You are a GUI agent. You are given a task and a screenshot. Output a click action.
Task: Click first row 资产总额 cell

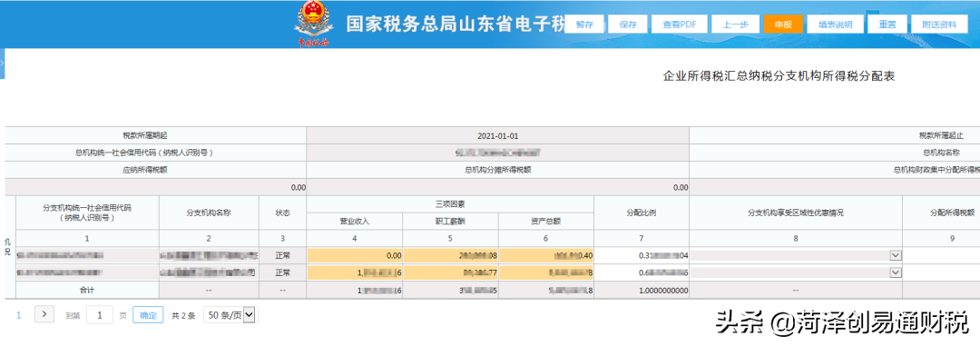coord(546,255)
